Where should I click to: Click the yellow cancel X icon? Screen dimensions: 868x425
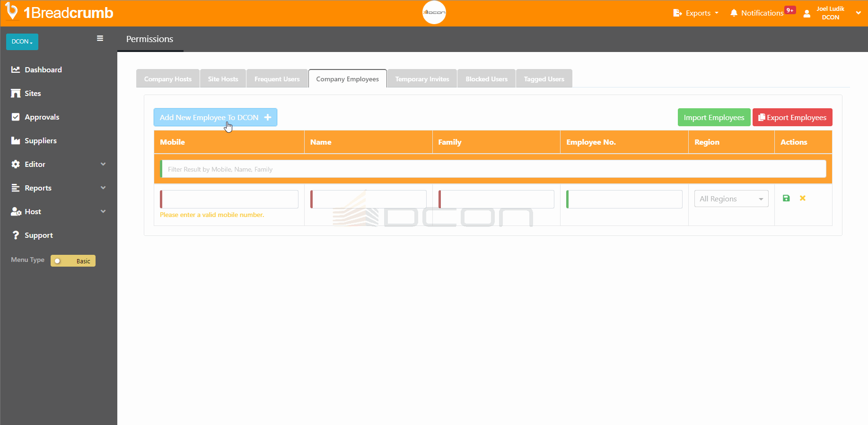tap(802, 199)
